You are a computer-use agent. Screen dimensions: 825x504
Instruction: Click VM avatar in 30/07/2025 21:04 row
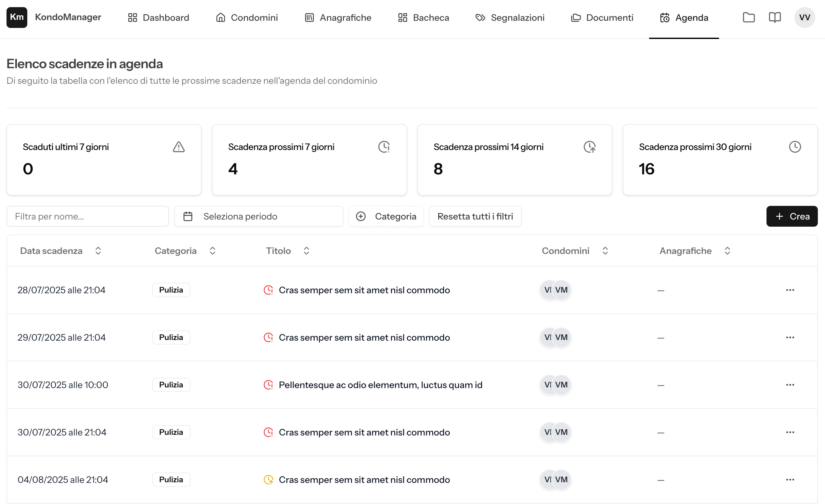tap(561, 433)
